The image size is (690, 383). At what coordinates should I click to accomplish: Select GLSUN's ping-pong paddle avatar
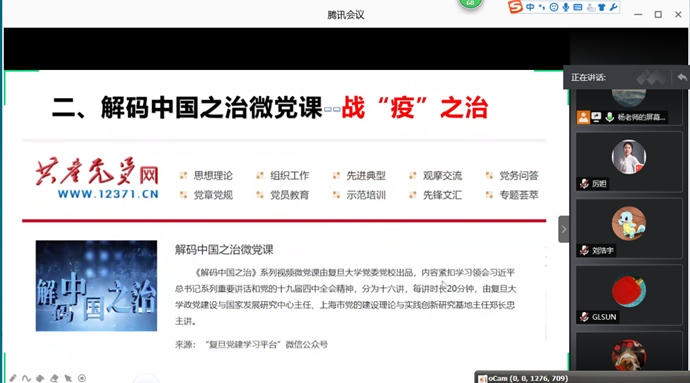(x=629, y=291)
